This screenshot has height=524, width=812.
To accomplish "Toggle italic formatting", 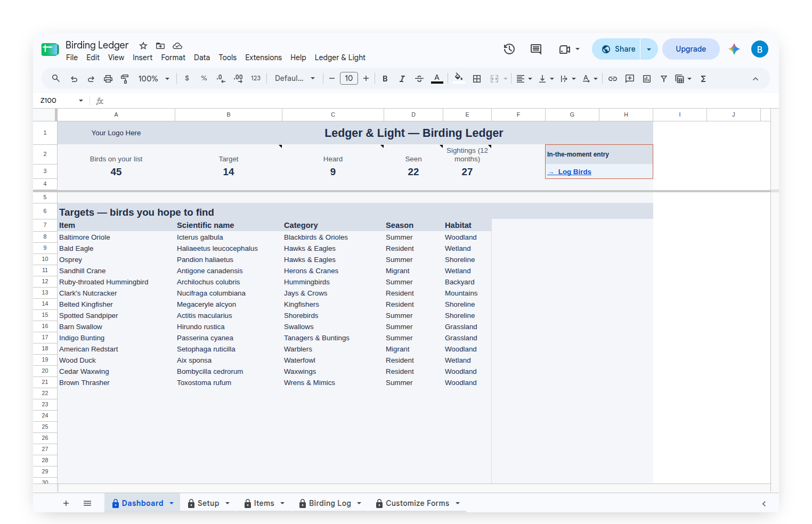I will [402, 79].
